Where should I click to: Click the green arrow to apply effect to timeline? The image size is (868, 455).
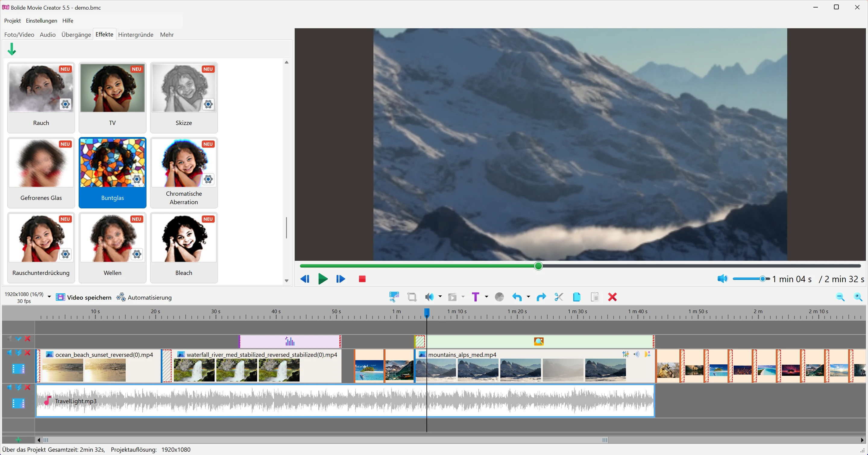(x=12, y=49)
